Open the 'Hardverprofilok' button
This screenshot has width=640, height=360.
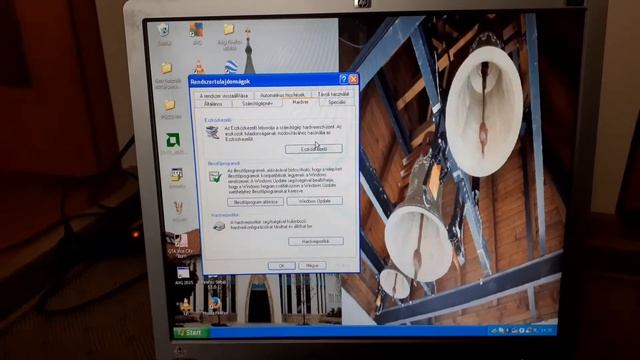click(x=316, y=241)
